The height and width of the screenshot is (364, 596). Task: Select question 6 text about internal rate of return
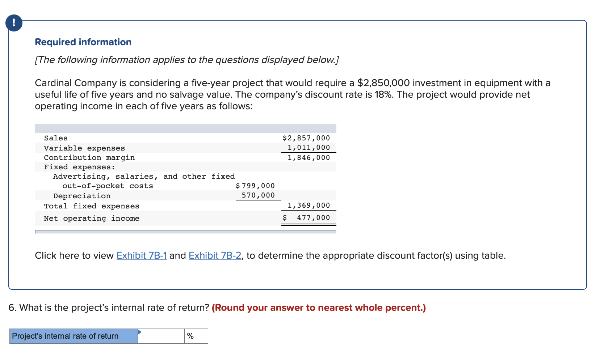pos(109,308)
